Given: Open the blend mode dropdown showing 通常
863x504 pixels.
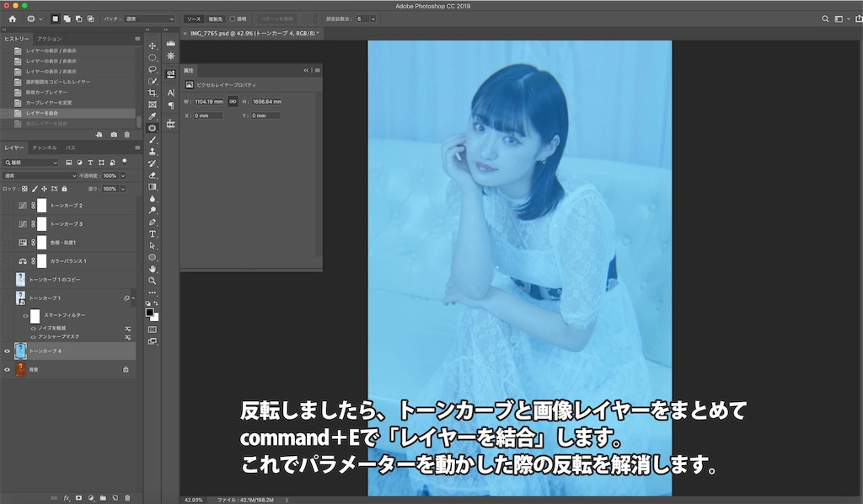Looking at the screenshot, I should [38, 174].
